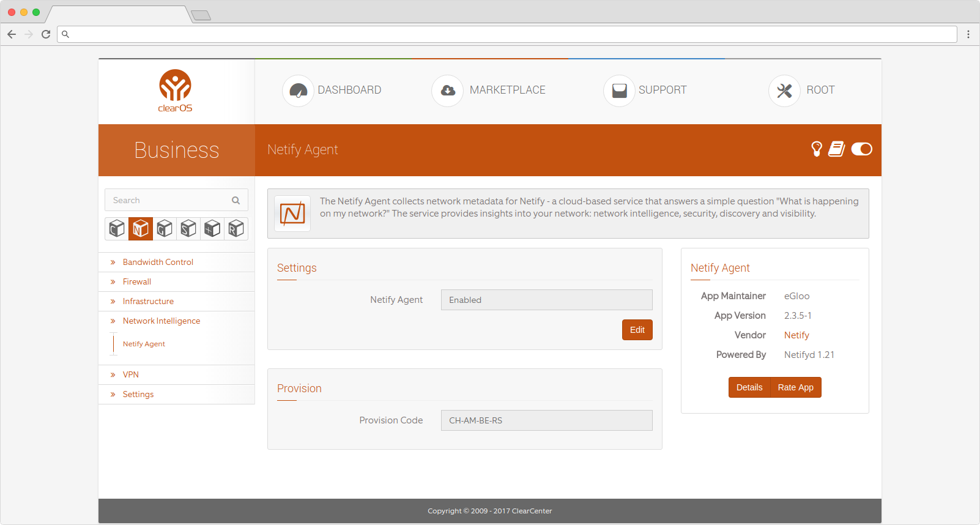Image resolution: width=980 pixels, height=525 pixels.
Task: Toggle the switch in the Netify Agent header
Action: (x=862, y=149)
